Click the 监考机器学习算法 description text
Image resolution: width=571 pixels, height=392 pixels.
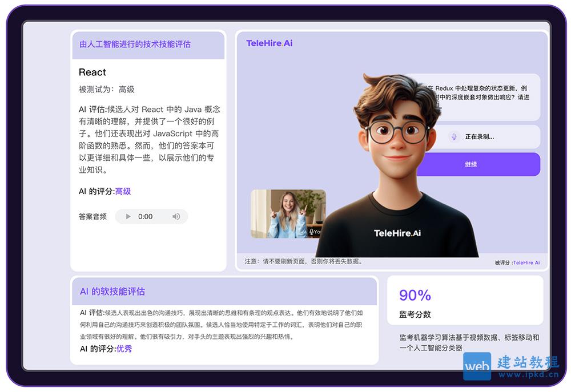(x=469, y=342)
